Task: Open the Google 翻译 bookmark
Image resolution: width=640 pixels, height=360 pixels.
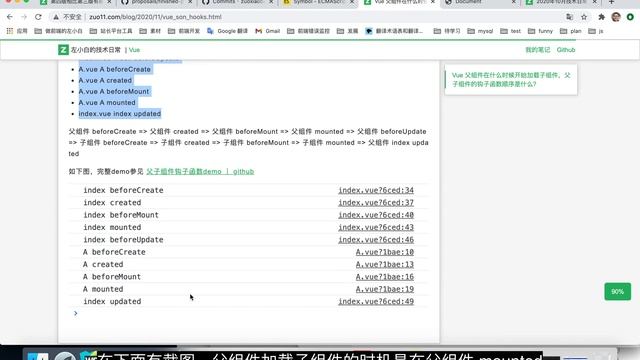Action: click(x=227, y=31)
